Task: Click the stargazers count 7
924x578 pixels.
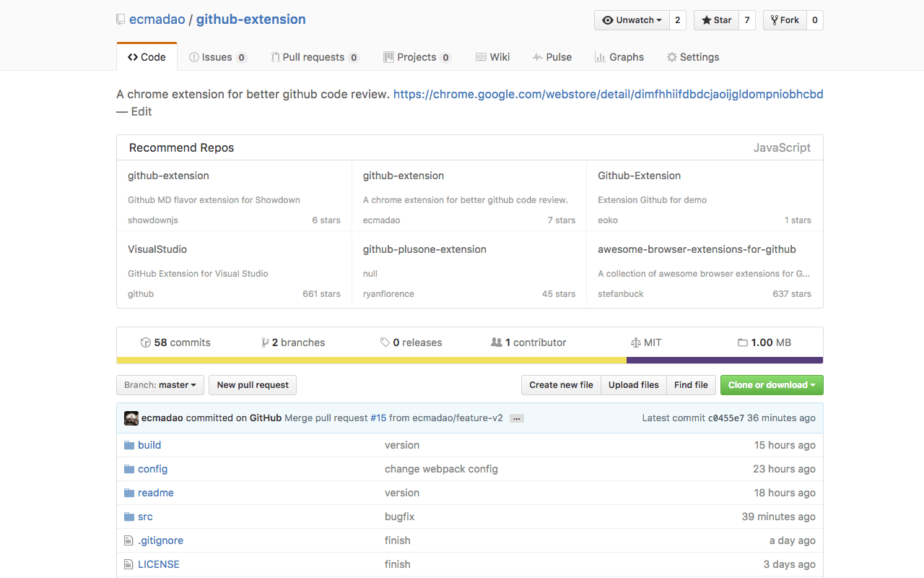Action: pos(747,20)
